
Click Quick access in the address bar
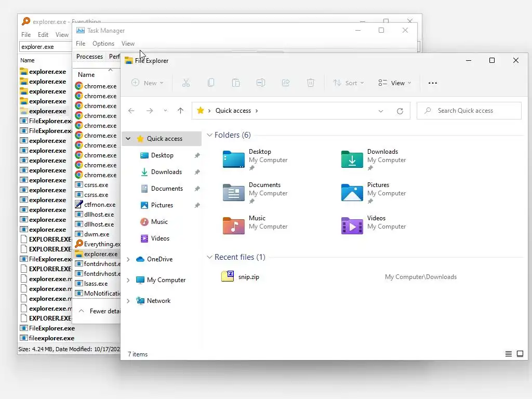[233, 111]
